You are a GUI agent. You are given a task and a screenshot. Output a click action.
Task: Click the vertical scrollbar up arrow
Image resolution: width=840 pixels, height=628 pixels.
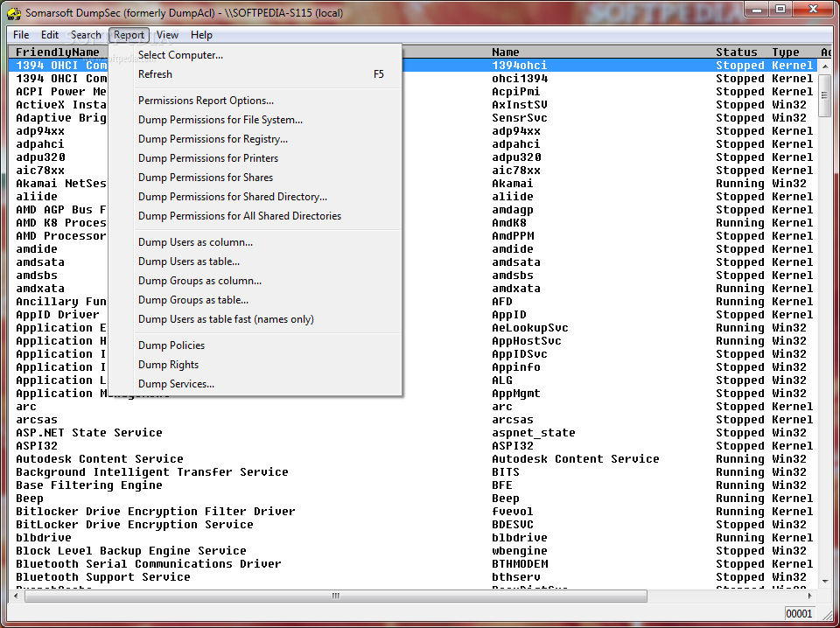coord(824,66)
